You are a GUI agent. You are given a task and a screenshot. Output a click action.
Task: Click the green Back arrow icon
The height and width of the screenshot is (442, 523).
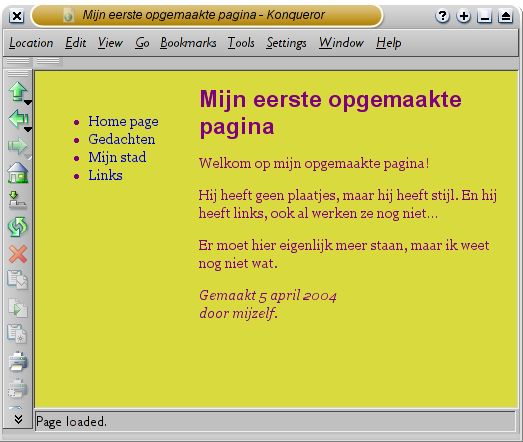click(17, 118)
